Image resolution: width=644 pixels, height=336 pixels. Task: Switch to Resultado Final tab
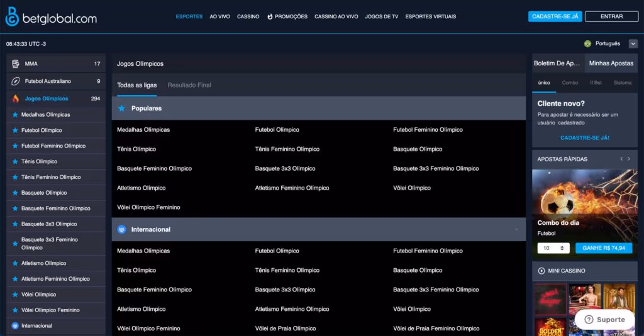189,85
